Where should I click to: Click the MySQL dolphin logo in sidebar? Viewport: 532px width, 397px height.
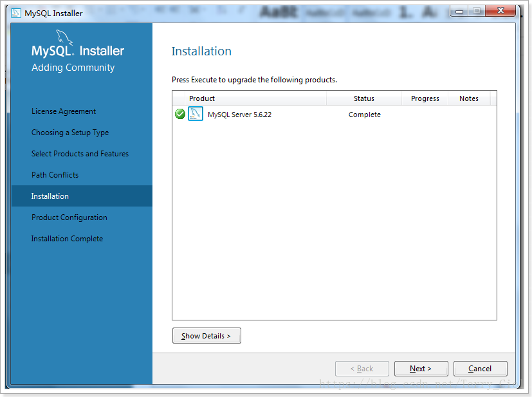coord(64,37)
